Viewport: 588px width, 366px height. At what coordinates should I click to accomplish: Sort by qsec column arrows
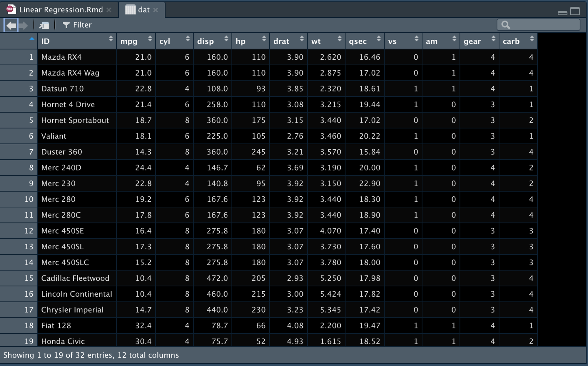(x=379, y=38)
